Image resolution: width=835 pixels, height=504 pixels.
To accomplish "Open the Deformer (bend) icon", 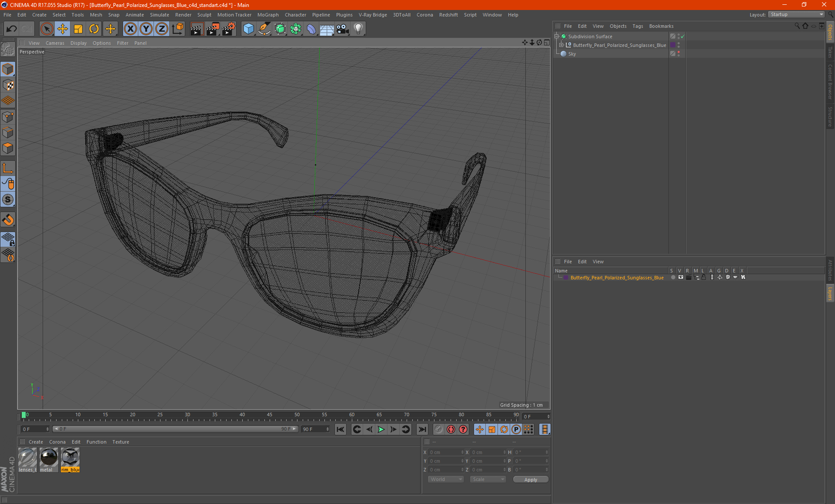I will click(x=311, y=29).
